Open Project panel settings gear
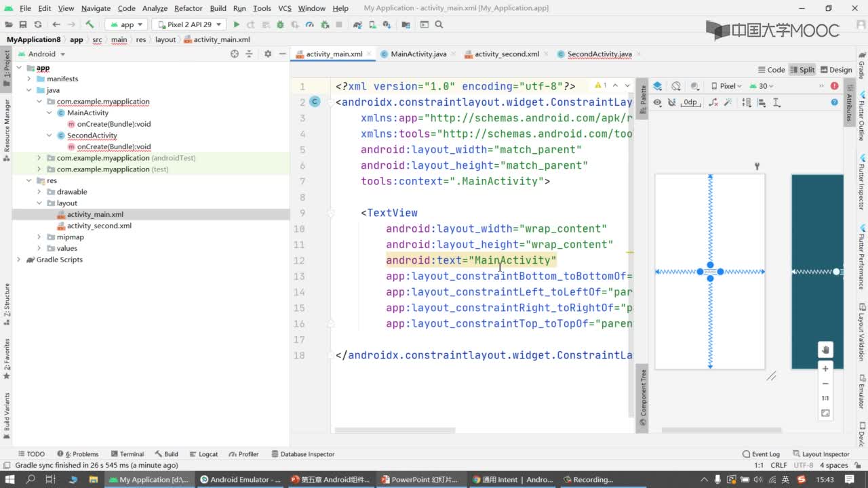Viewport: 868px width, 488px height. pyautogui.click(x=268, y=54)
